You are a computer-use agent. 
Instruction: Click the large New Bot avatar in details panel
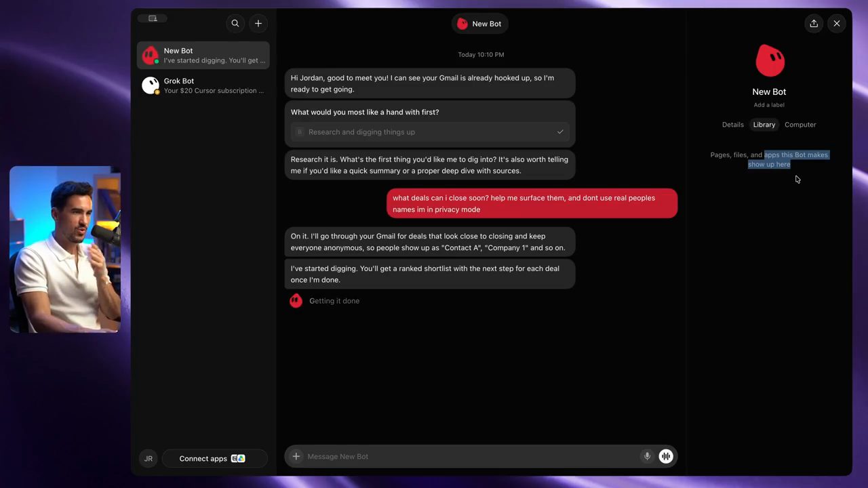(x=770, y=61)
